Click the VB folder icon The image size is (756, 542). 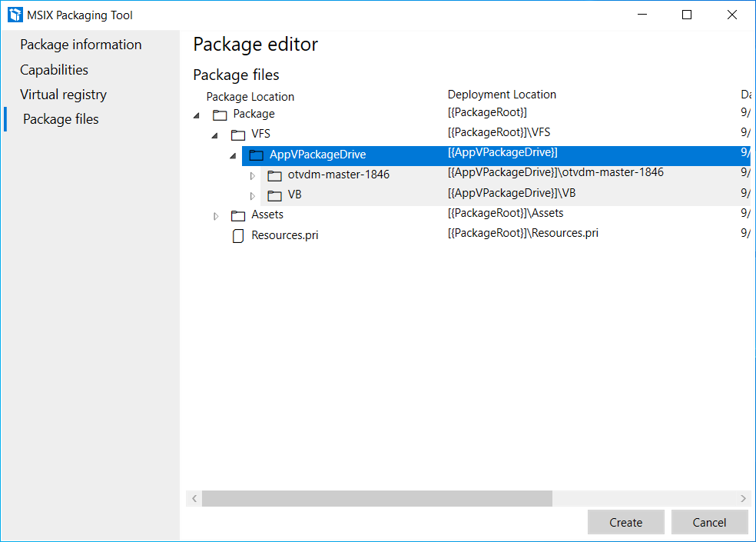pos(274,195)
